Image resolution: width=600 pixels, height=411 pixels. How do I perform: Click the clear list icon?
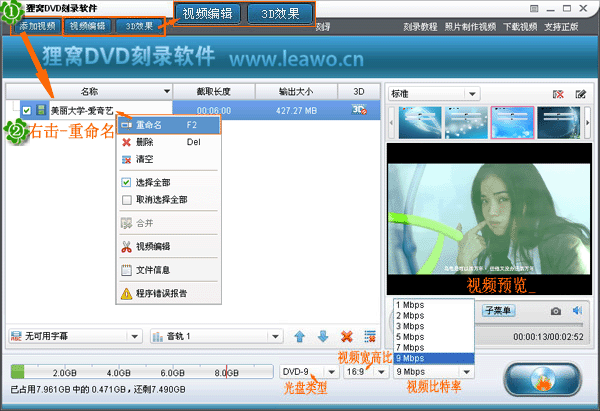pos(370,336)
